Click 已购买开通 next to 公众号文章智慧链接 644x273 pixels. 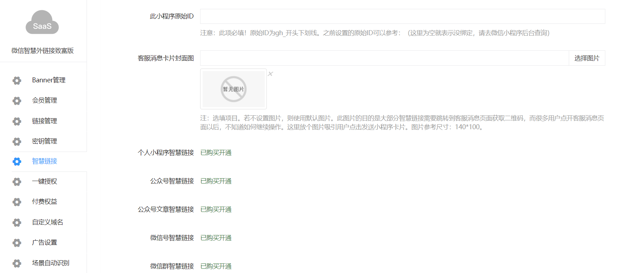click(216, 209)
